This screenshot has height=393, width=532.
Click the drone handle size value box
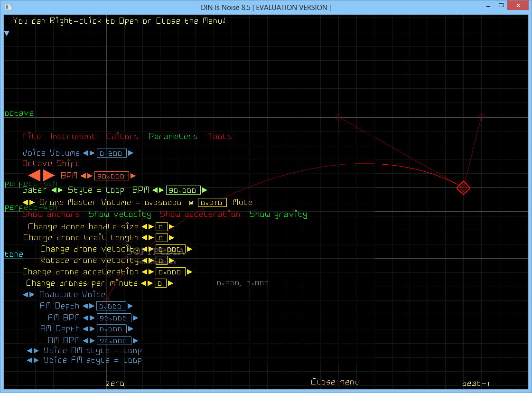161,227
